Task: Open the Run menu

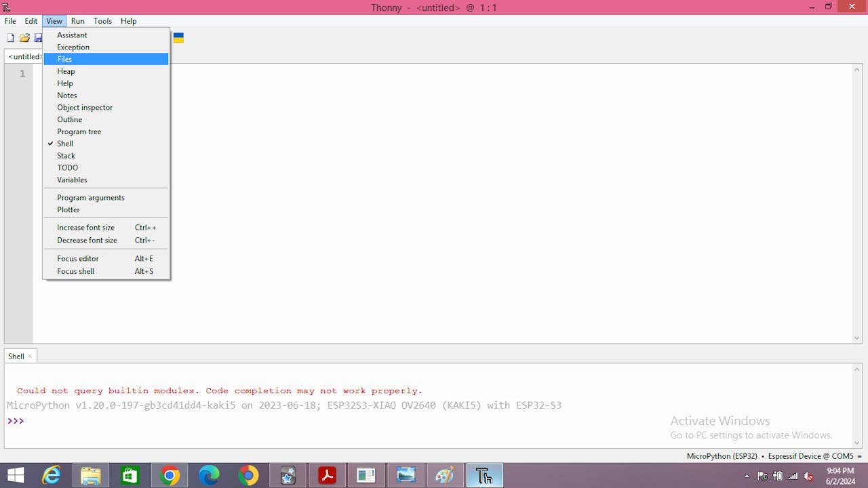Action: pos(77,21)
